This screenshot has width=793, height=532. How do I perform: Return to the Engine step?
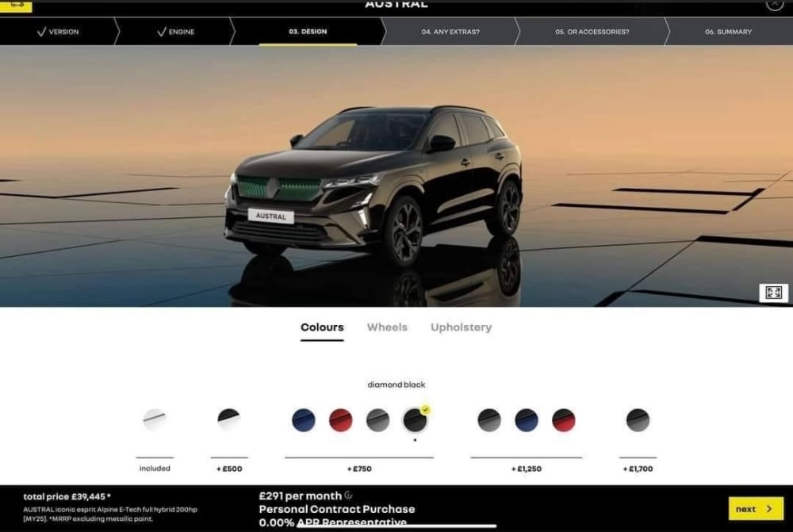175,32
